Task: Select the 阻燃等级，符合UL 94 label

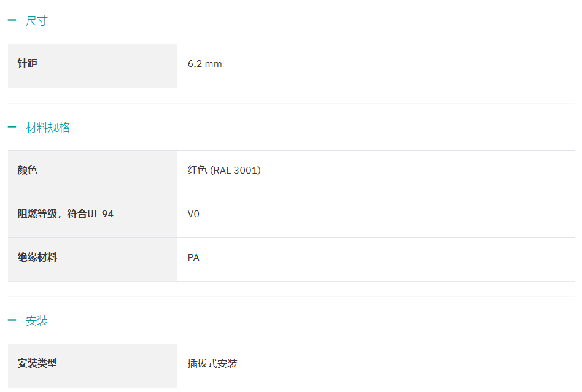Action: (66, 214)
